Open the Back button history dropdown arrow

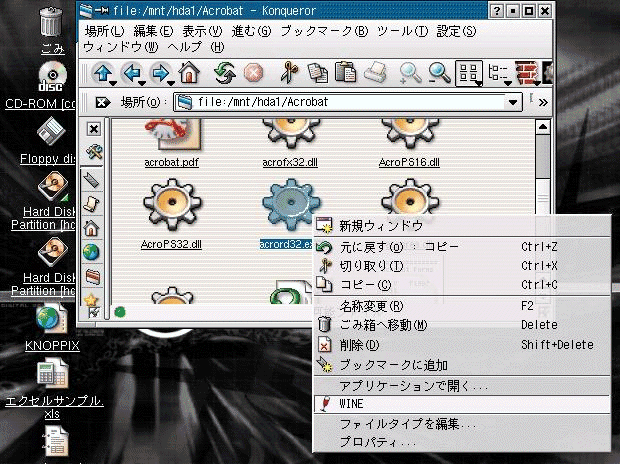tap(142, 83)
